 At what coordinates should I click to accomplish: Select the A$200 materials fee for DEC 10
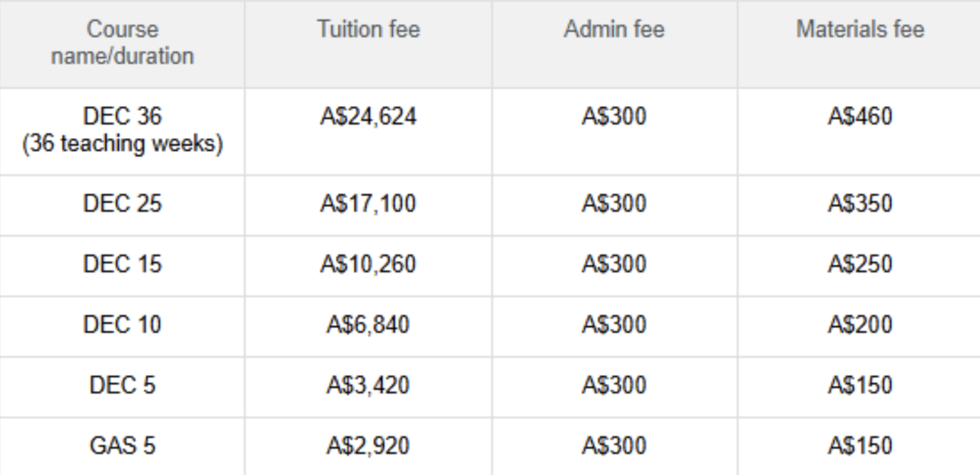860,325
